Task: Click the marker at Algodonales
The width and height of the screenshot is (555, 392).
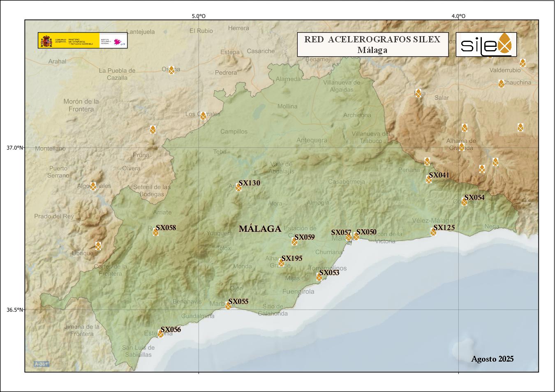Action: pyautogui.click(x=93, y=186)
